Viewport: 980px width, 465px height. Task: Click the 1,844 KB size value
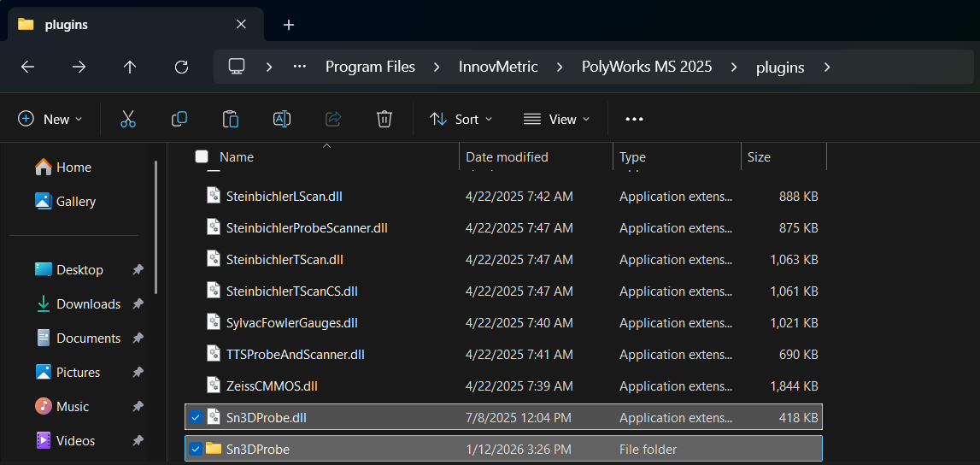click(x=794, y=386)
